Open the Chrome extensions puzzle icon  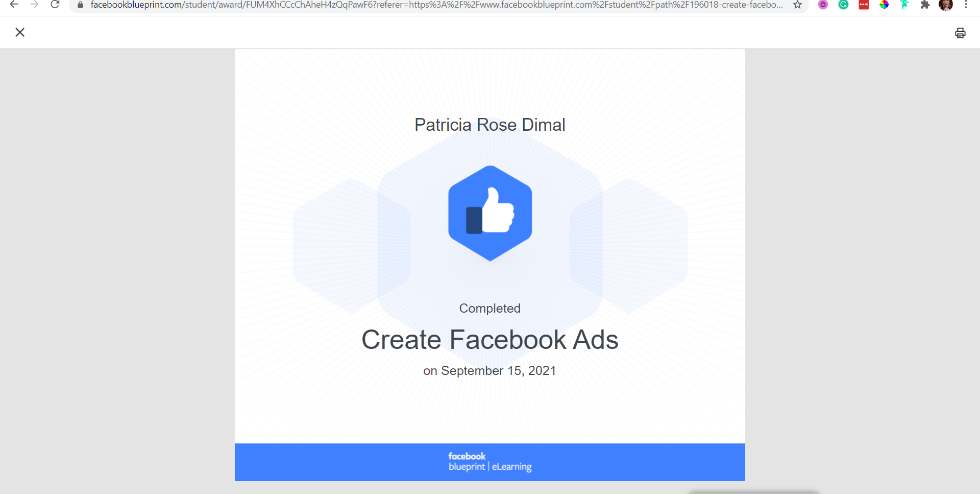coord(925,6)
